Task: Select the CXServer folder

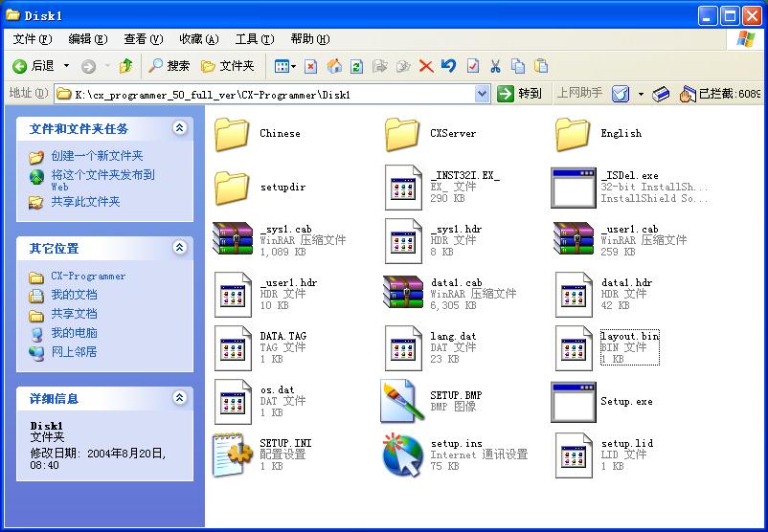Action: pos(430,134)
